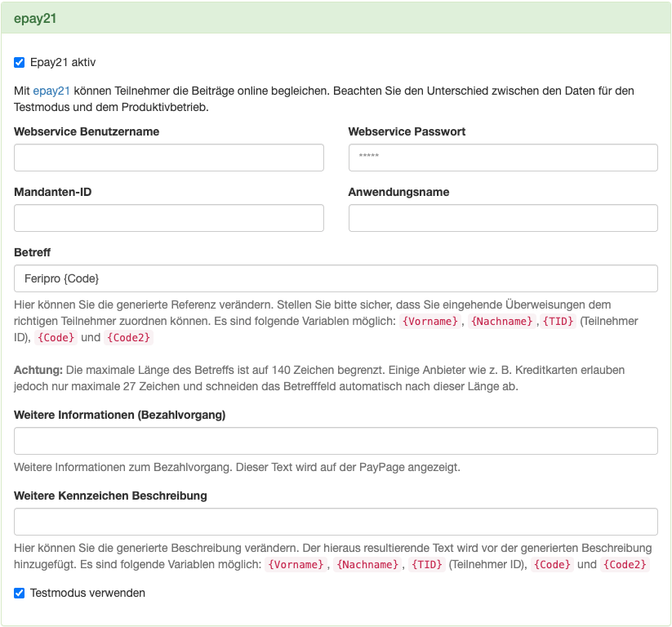Click {Vorname} variable in Beschreibung help
The image size is (672, 627).
tap(296, 564)
